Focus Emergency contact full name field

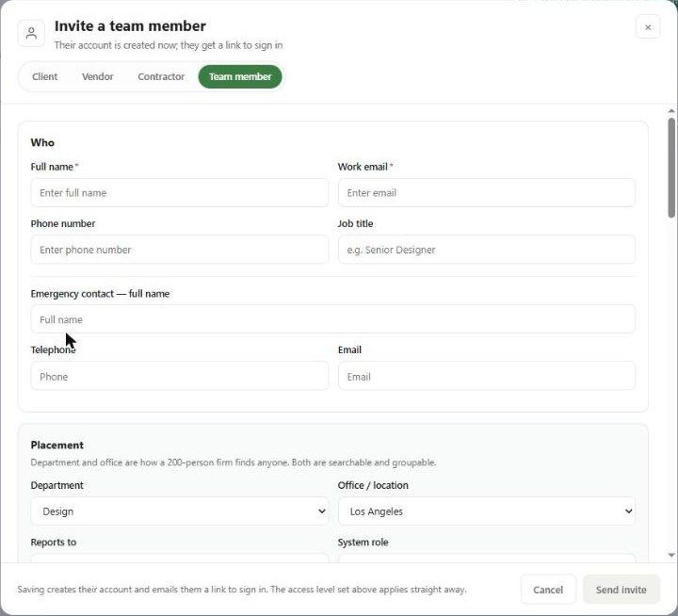click(333, 319)
